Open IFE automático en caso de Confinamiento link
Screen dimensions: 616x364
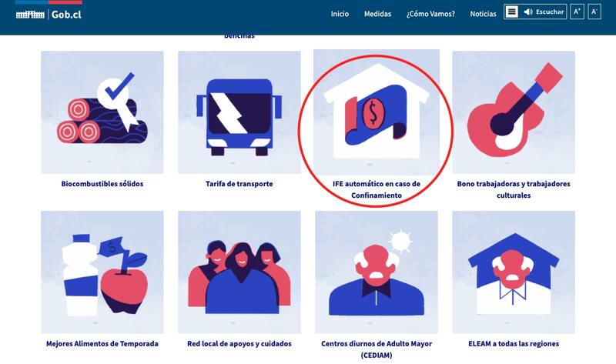coord(377,189)
